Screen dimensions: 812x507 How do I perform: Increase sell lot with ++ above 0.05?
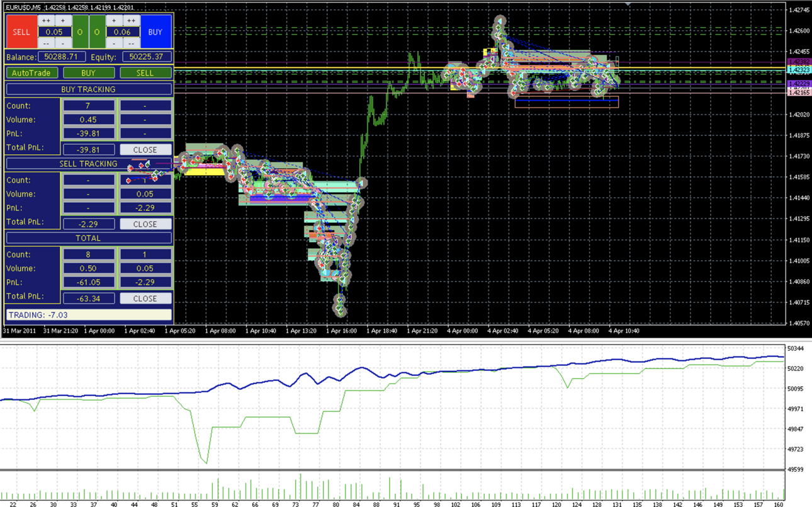(x=46, y=21)
